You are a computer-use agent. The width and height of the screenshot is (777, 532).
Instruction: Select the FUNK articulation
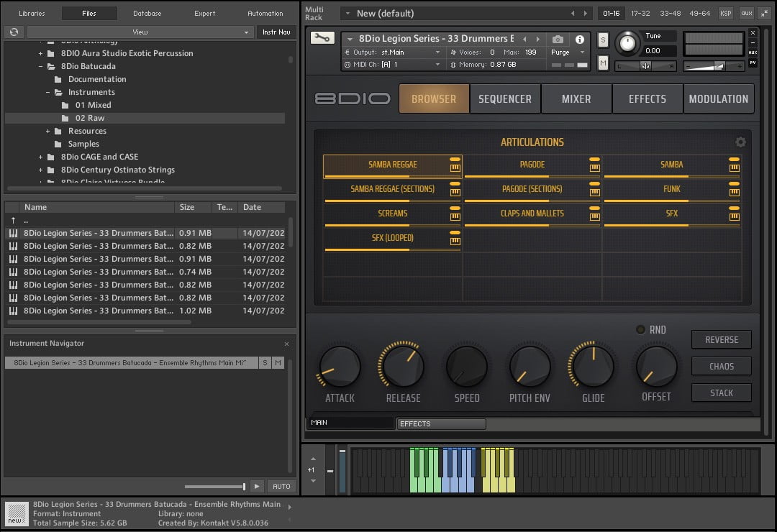(x=672, y=191)
